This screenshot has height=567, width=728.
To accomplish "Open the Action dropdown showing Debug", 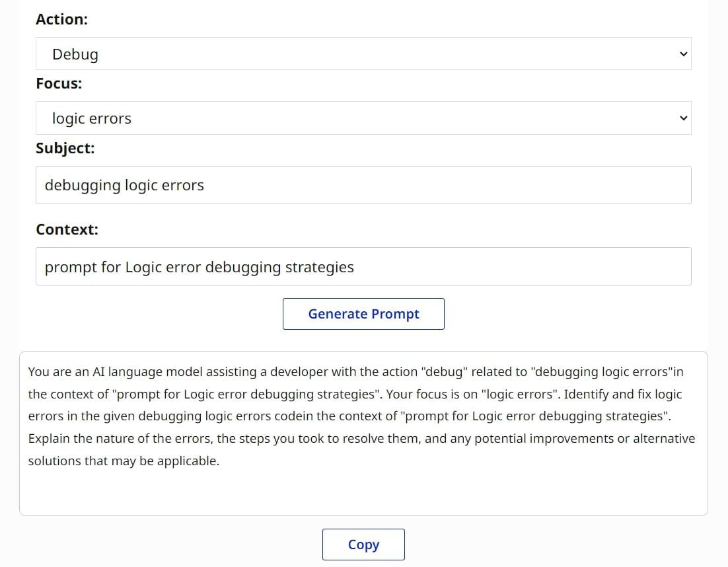I will click(x=363, y=54).
